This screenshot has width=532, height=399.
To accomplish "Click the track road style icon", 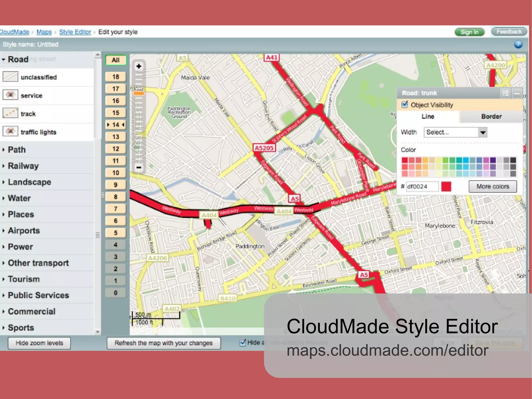I will point(10,113).
